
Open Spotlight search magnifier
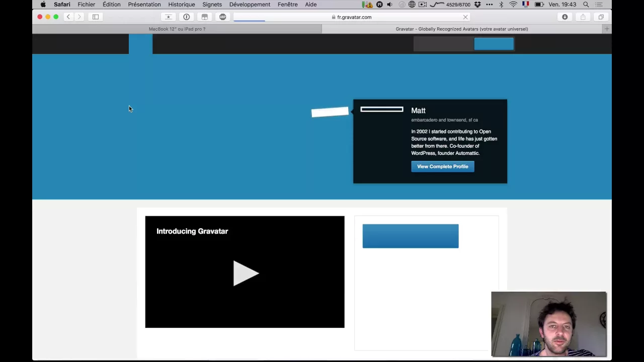pyautogui.click(x=586, y=5)
